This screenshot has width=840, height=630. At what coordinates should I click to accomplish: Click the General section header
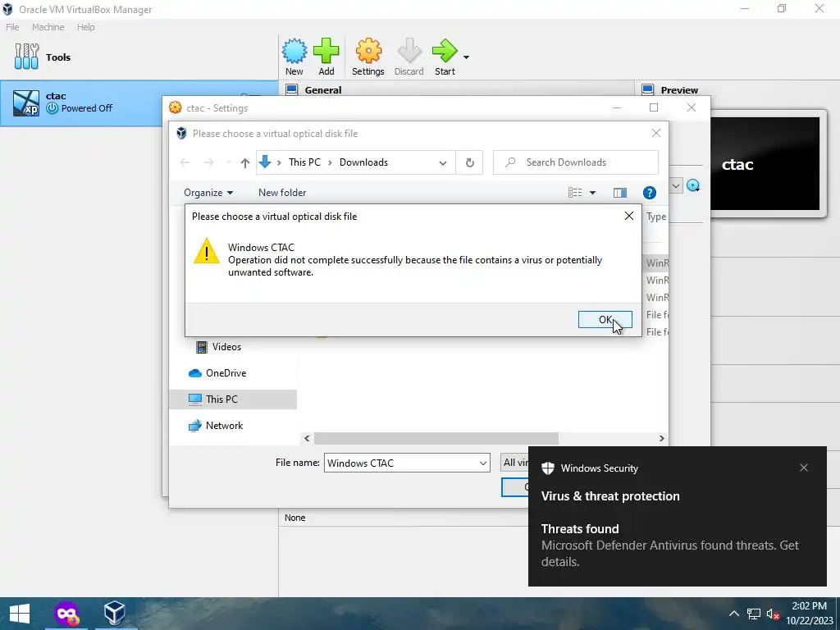point(323,90)
